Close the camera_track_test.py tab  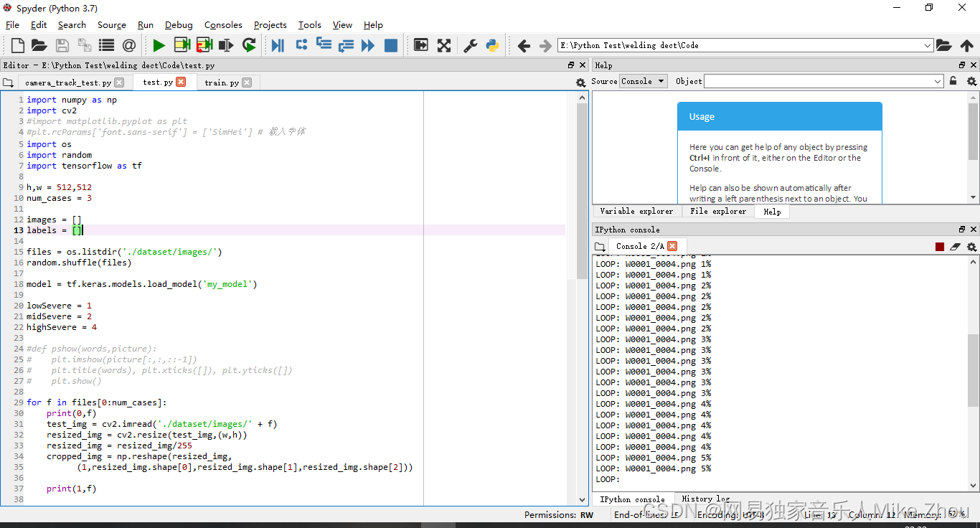point(119,82)
